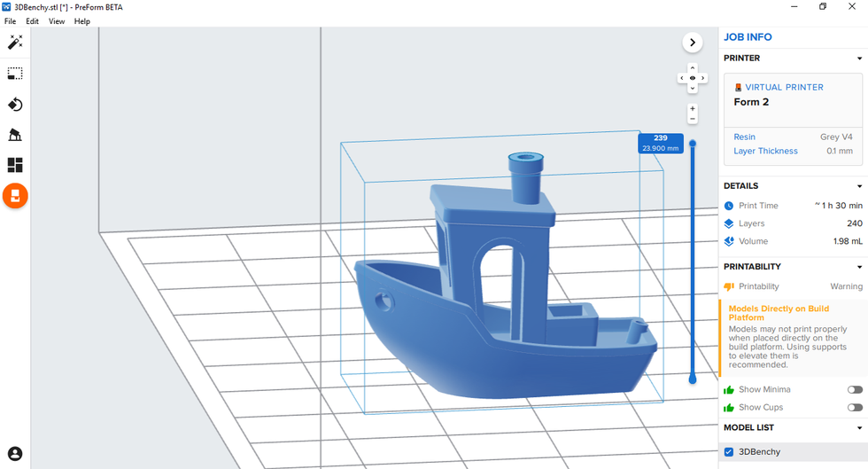The image size is (868, 469).
Task: Click the Virtual Printer link
Action: (x=784, y=87)
